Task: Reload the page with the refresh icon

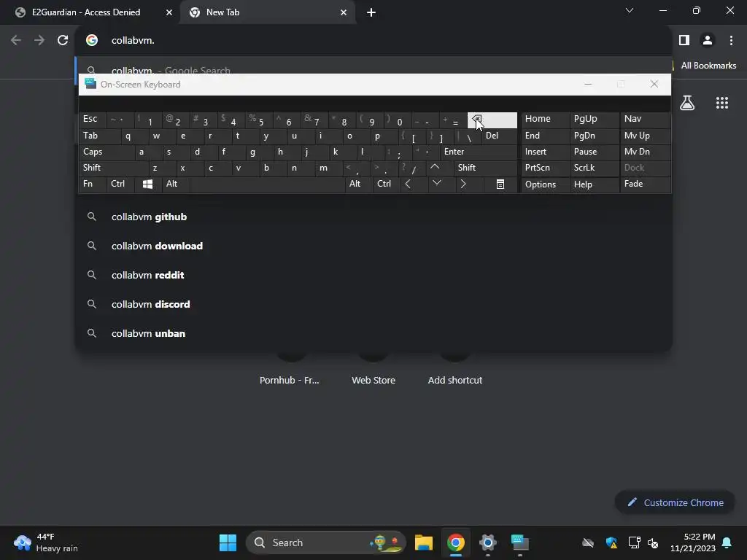Action: (x=63, y=41)
